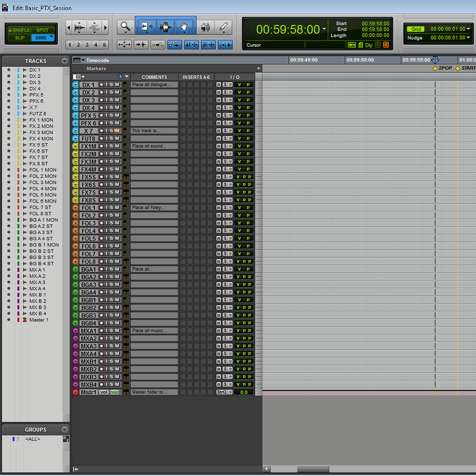Click the Master 1 volume readout

pos(243,392)
